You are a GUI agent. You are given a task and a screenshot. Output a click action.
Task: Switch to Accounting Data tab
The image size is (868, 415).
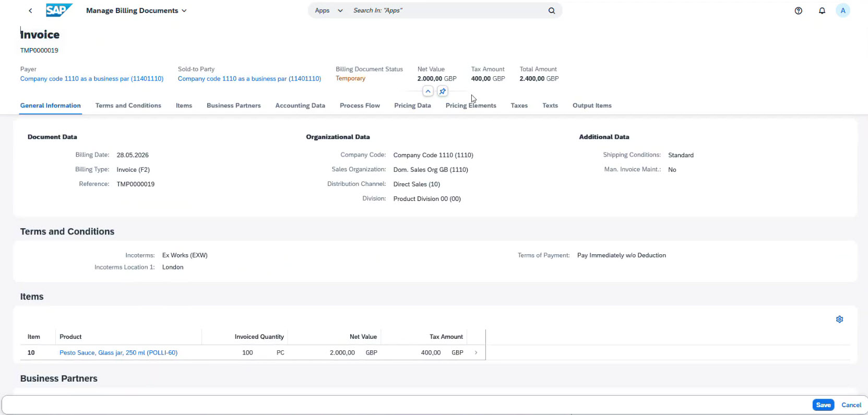pyautogui.click(x=300, y=105)
